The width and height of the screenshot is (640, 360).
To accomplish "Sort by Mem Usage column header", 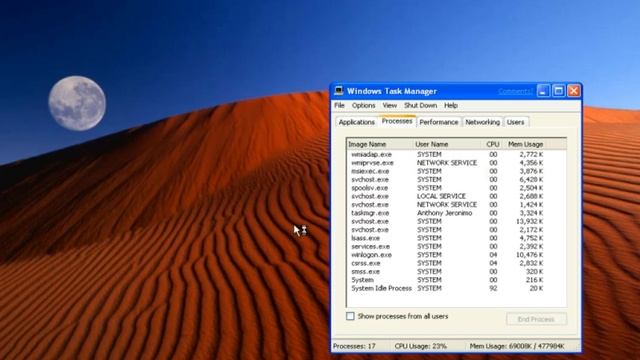I will 525,144.
